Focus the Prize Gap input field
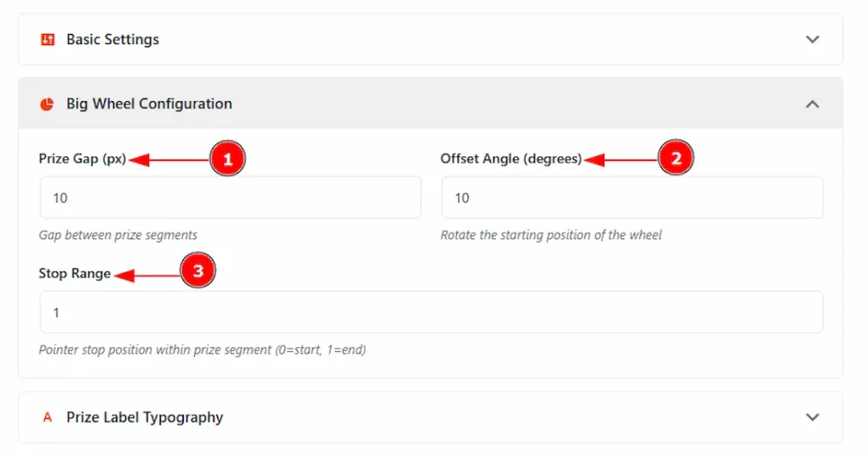This screenshot has height=453, width=868. (230, 198)
